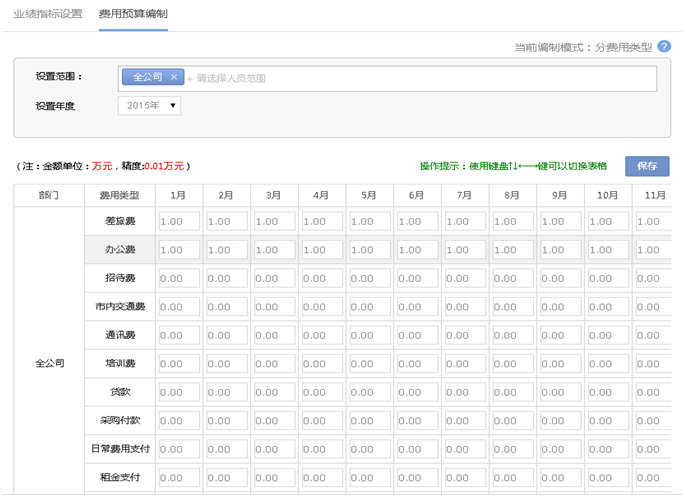Click the 租金支付 9月 amount field
Screen dimensions: 684x497
[x=561, y=477]
